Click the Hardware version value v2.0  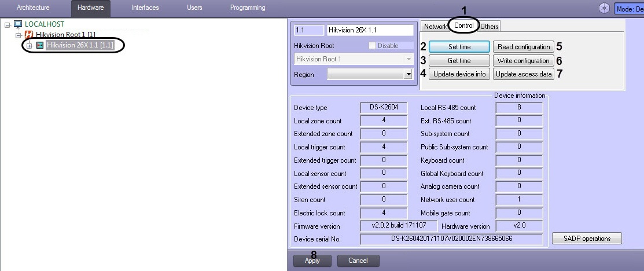519,226
